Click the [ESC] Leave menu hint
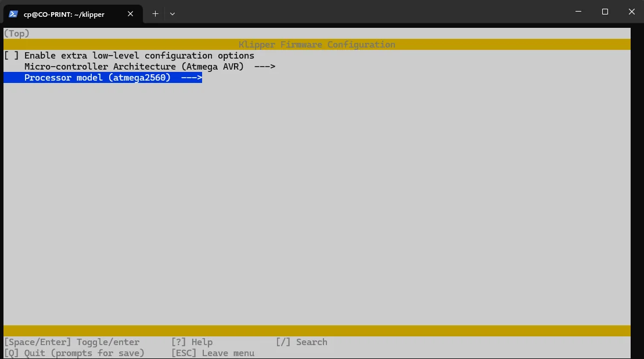 pyautogui.click(x=213, y=353)
